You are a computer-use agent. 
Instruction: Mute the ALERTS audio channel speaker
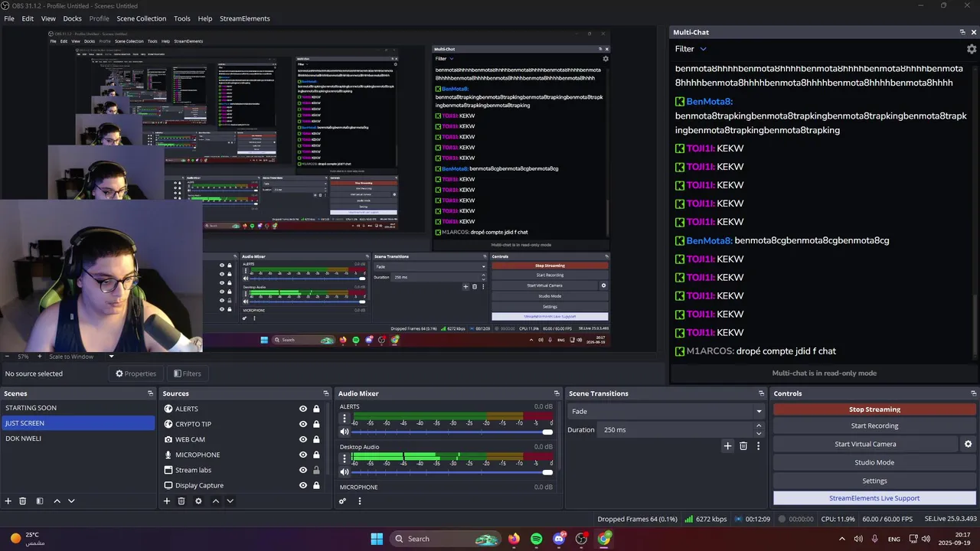coord(345,432)
